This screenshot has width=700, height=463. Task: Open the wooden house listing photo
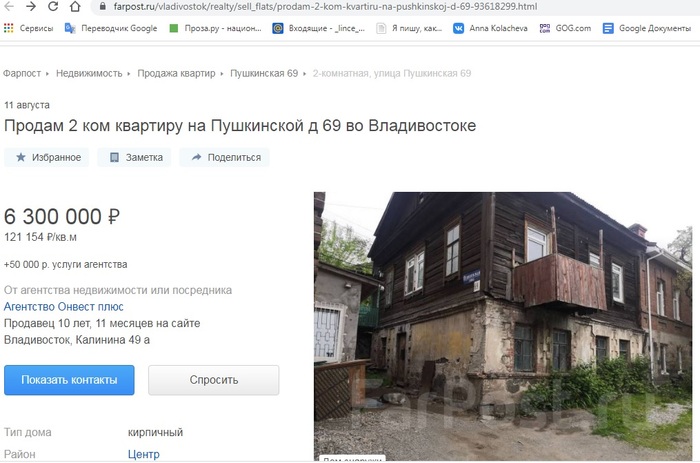(x=503, y=326)
